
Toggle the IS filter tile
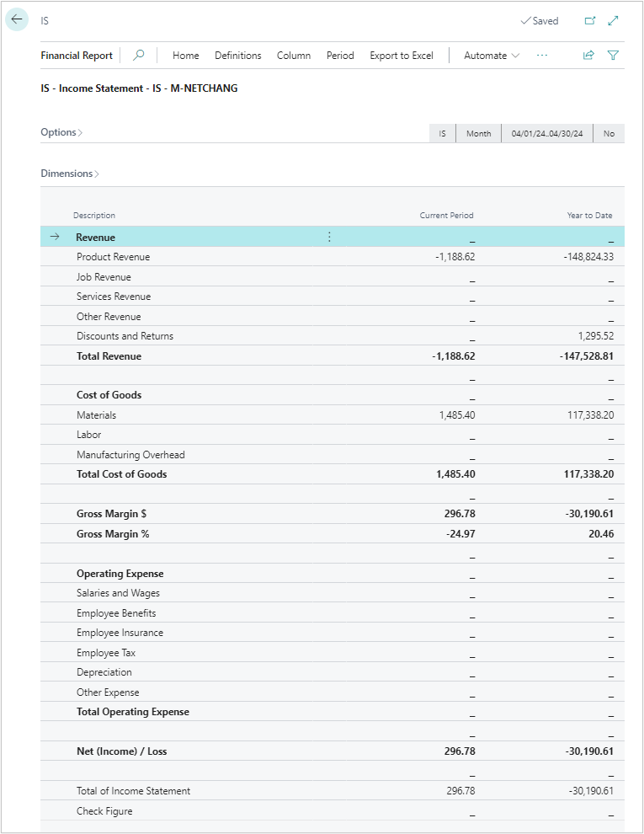pyautogui.click(x=441, y=133)
